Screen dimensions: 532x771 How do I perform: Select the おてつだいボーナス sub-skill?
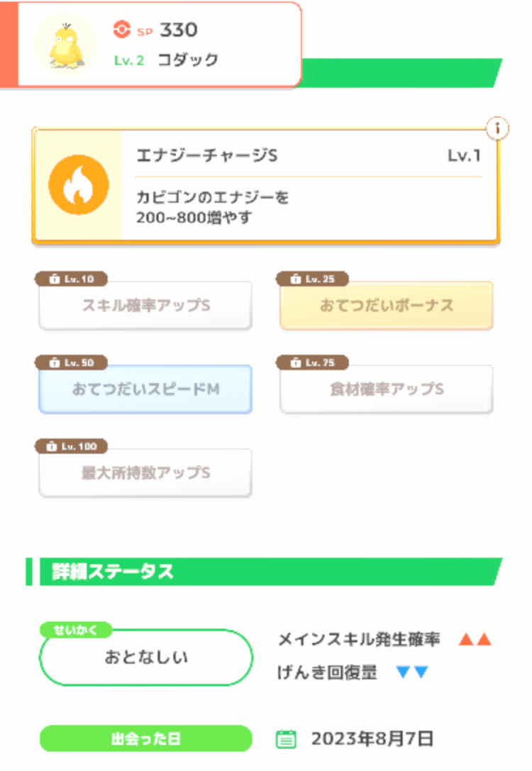click(387, 306)
